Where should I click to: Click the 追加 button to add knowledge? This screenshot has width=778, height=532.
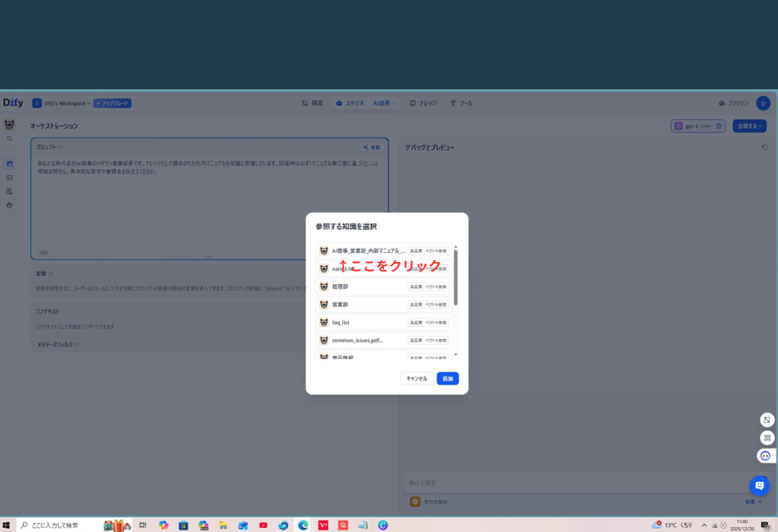[x=447, y=378]
